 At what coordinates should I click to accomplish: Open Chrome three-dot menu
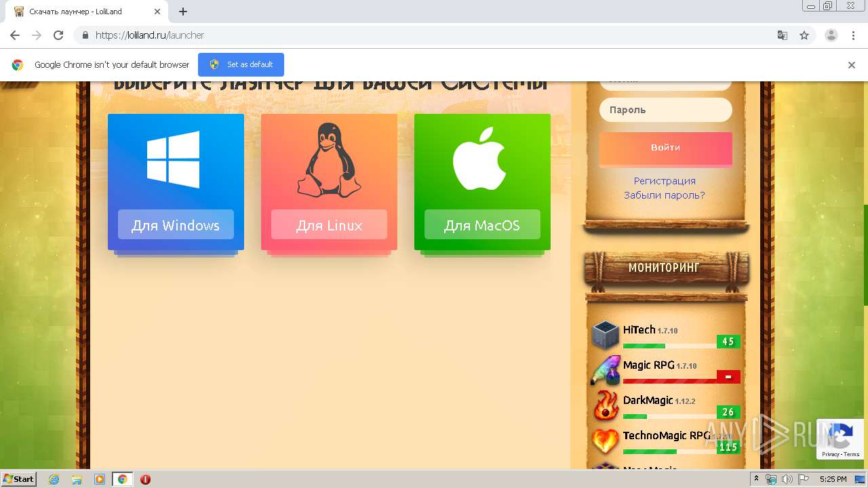pos(853,35)
